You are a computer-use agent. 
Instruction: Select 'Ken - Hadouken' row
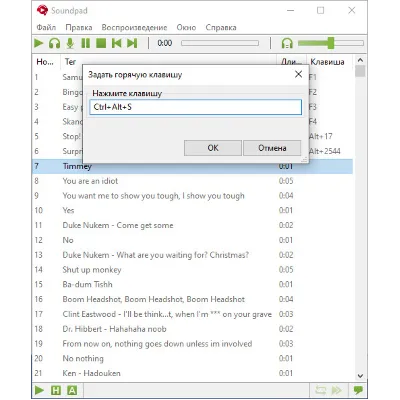[193, 373]
